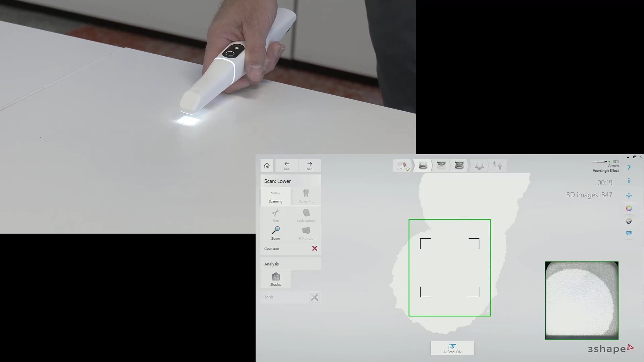The width and height of the screenshot is (644, 362).
Task: Click Clear Scan button
Action: [290, 248]
